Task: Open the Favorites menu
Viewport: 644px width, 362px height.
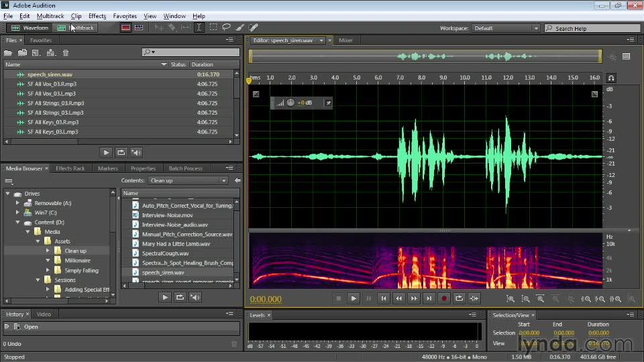Action: click(125, 16)
